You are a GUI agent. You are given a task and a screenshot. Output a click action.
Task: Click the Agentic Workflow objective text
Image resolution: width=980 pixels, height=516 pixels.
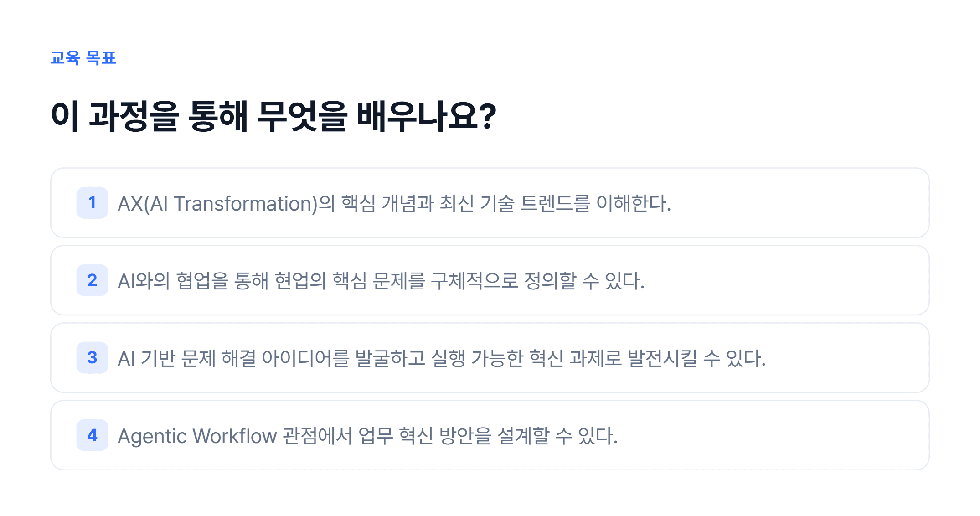(x=368, y=436)
